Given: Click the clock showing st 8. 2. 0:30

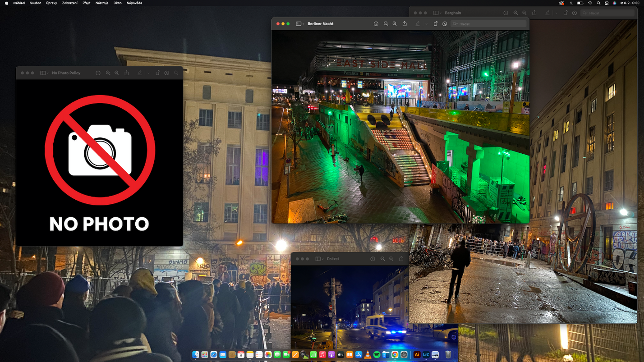Looking at the screenshot, I should pyautogui.click(x=630, y=3).
